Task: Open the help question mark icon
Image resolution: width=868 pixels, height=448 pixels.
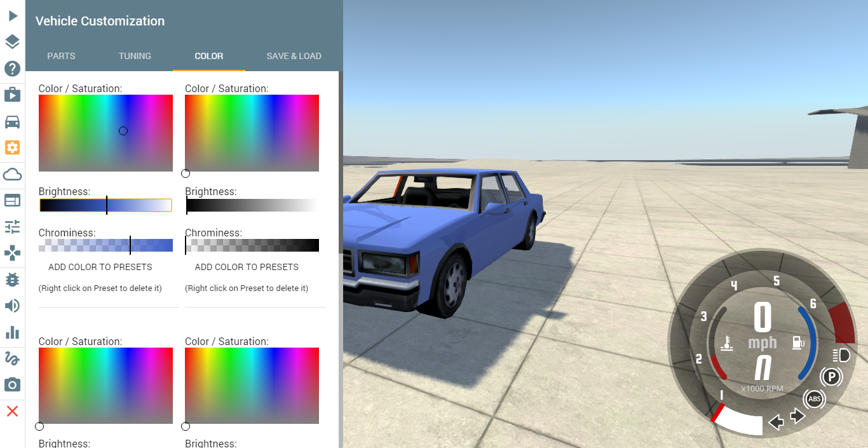Action: (x=13, y=69)
